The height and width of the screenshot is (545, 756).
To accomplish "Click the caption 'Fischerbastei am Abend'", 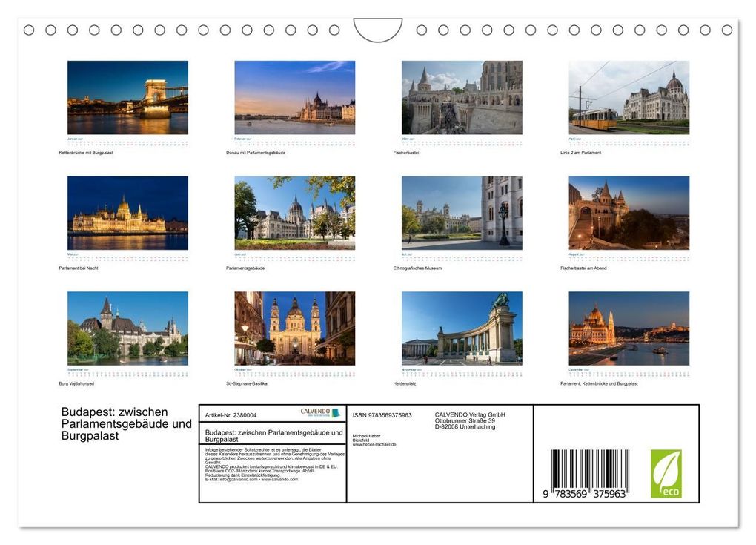I will tap(583, 268).
